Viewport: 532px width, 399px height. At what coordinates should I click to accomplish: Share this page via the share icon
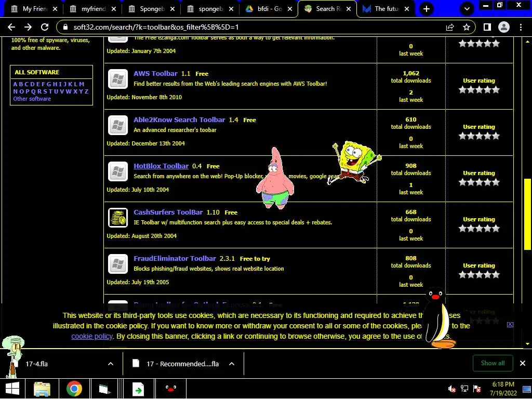coord(450,27)
